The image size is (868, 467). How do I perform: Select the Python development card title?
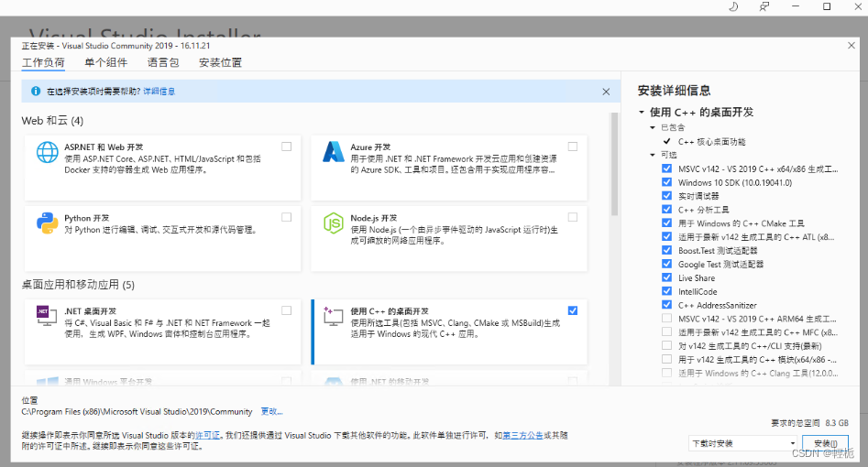[86, 218]
